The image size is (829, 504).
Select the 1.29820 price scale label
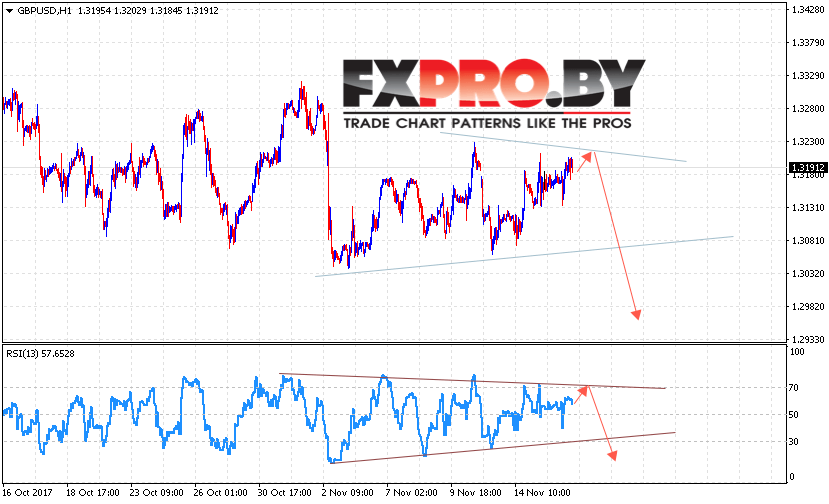point(808,307)
